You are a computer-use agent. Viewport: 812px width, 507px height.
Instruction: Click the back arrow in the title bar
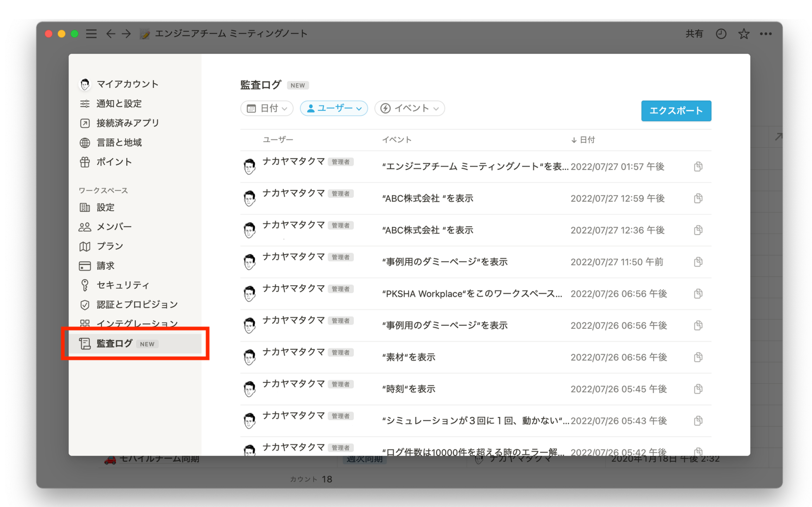tap(111, 34)
